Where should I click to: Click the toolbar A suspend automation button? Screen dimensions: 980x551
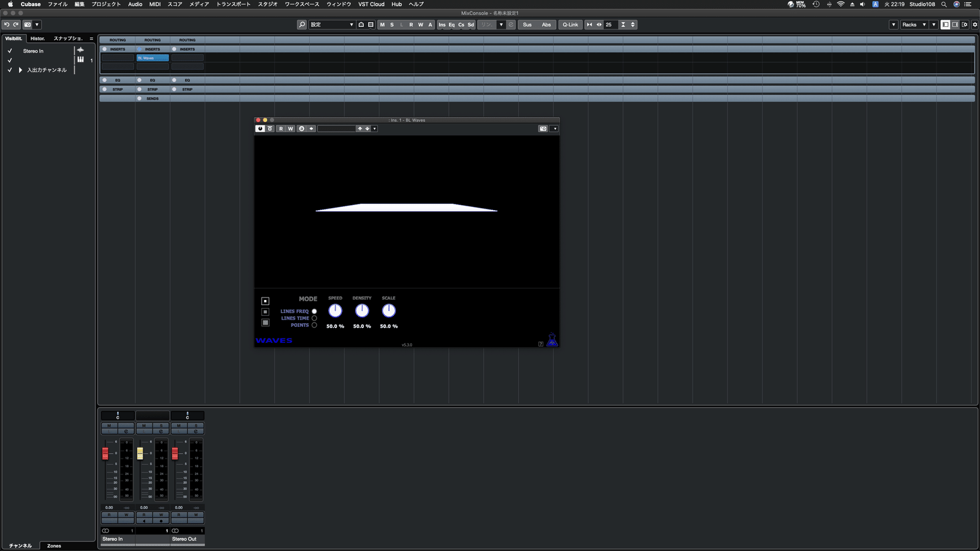coord(430,24)
